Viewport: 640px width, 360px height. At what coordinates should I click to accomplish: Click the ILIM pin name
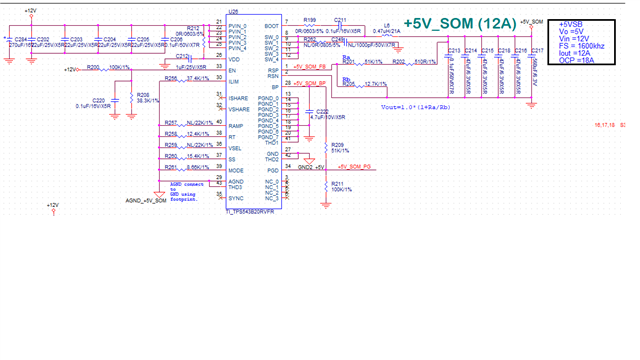click(233, 82)
